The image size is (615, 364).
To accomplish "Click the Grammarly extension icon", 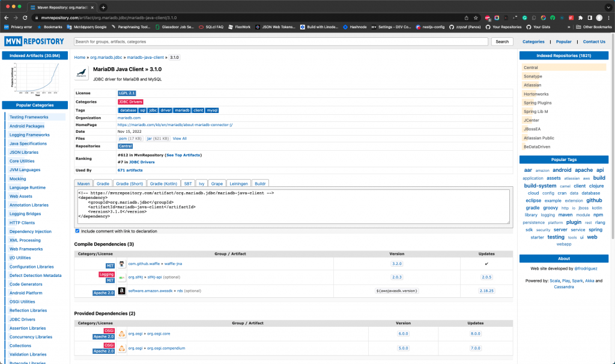I will coord(524,17).
